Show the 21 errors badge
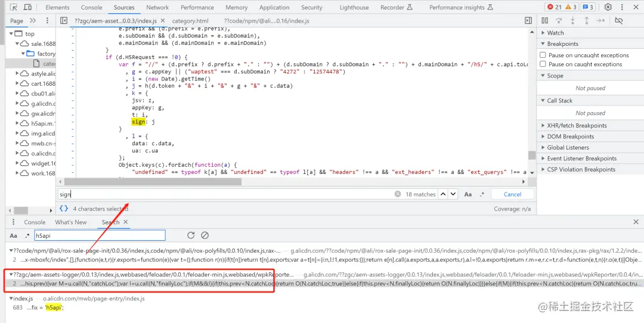 click(555, 7)
